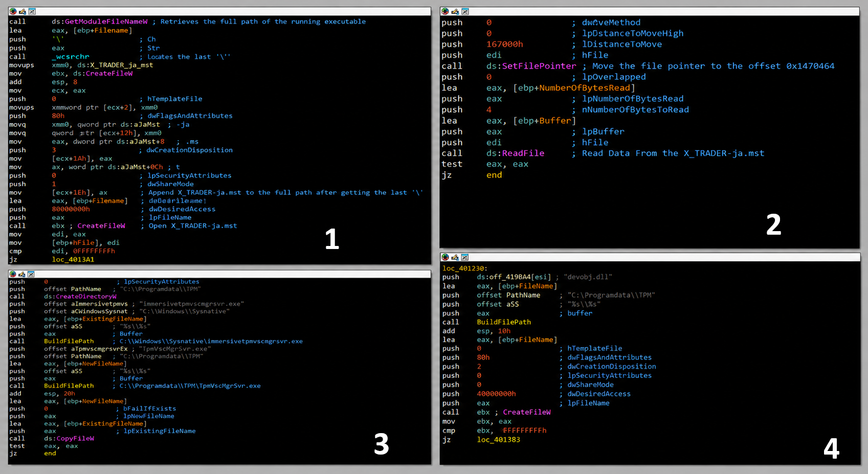Select the GetModuleFileNameW function name
Image resolution: width=868 pixels, height=474 pixels.
click(106, 21)
